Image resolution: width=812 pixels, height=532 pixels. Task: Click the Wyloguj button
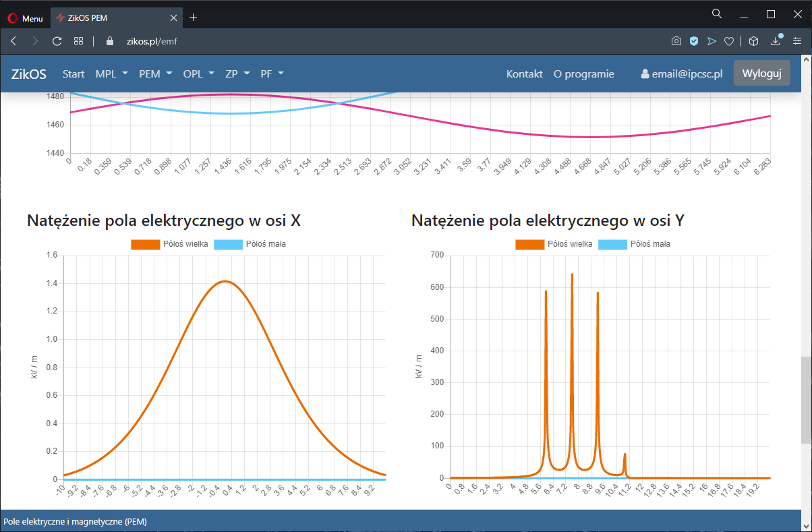761,73
